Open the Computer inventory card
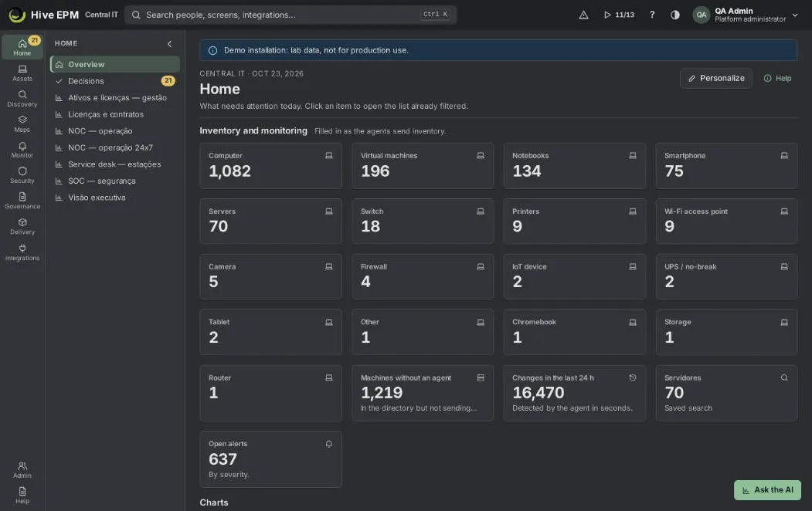Image resolution: width=812 pixels, height=511 pixels. click(270, 166)
